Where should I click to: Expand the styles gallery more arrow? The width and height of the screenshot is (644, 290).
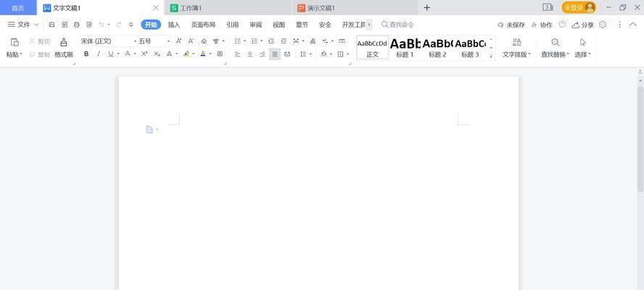491,55
